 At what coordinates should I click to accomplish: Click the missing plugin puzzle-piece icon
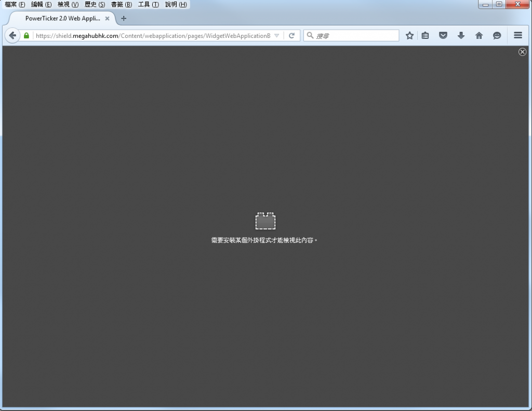(265, 221)
